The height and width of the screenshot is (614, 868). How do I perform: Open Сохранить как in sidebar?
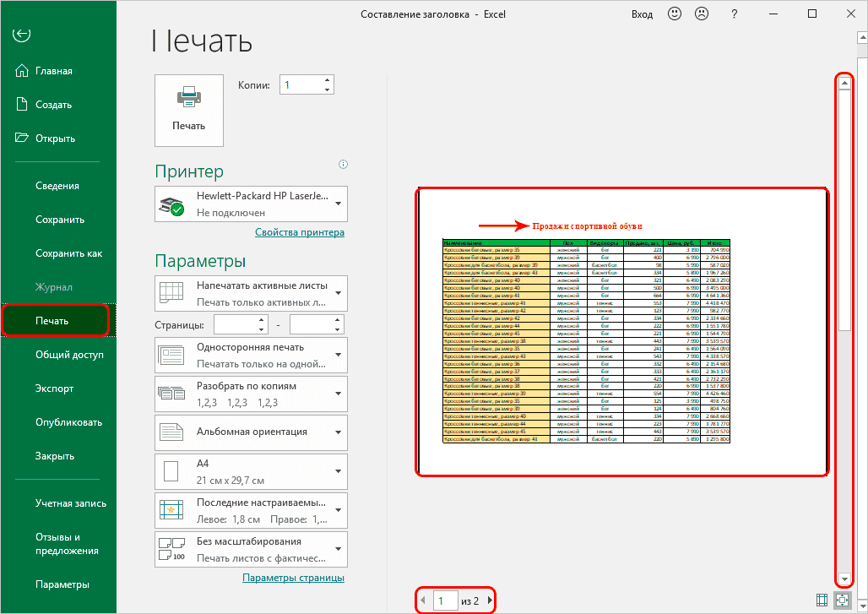coord(68,253)
